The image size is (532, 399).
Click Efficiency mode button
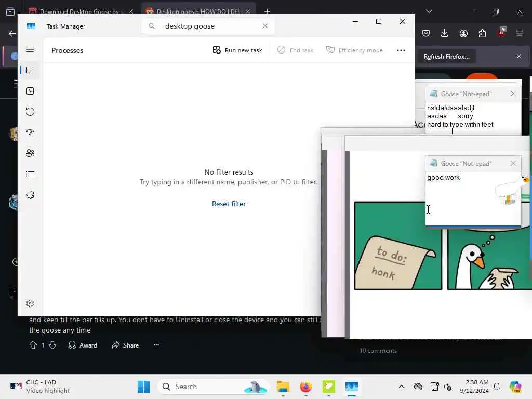coord(354,50)
